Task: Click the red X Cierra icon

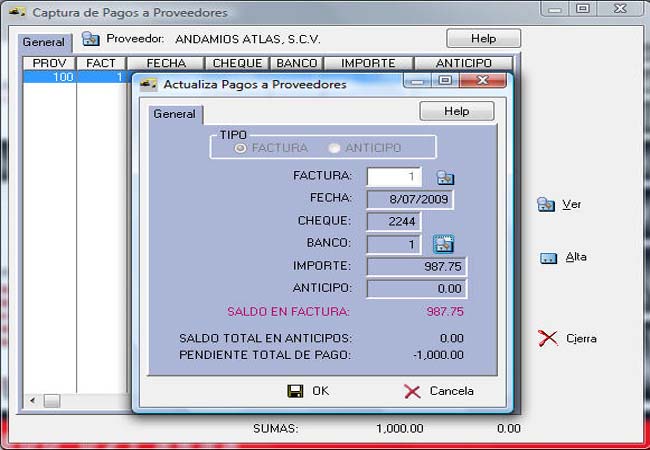Action: [548, 338]
